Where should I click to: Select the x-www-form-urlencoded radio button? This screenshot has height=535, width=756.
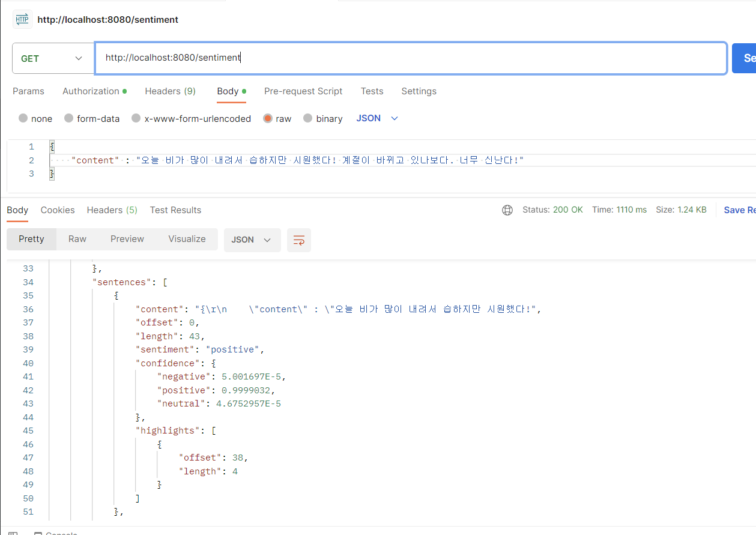pos(136,118)
